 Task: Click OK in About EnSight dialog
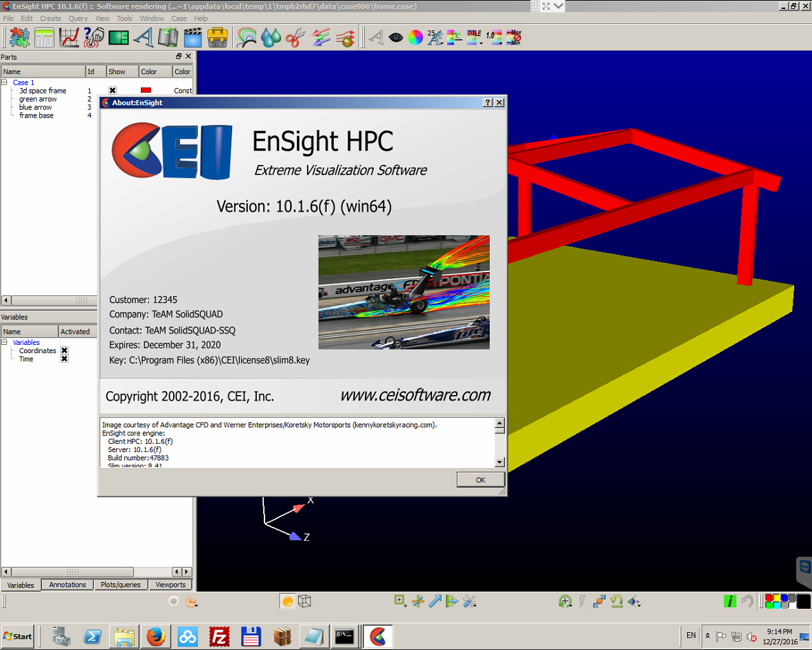point(480,480)
